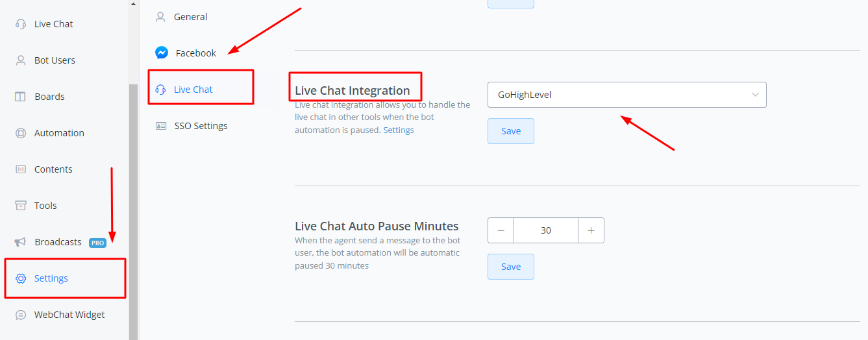Click the Live Chat headset icon in sidebar
868x340 pixels.
pyautogui.click(x=21, y=24)
